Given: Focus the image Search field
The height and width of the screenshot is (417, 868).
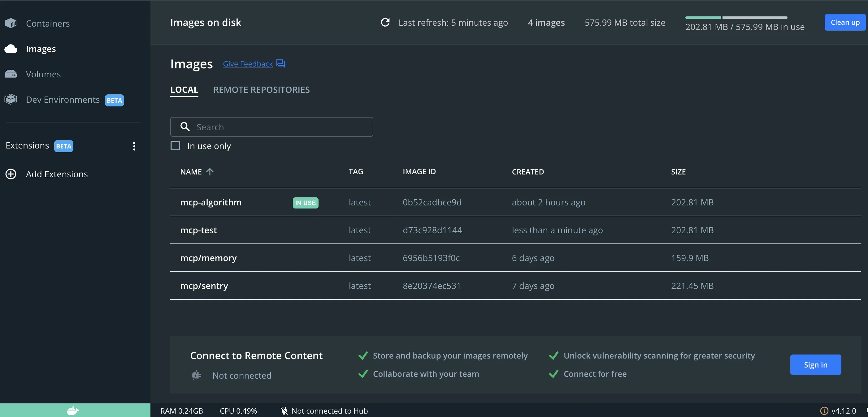Looking at the screenshot, I should coord(271,127).
